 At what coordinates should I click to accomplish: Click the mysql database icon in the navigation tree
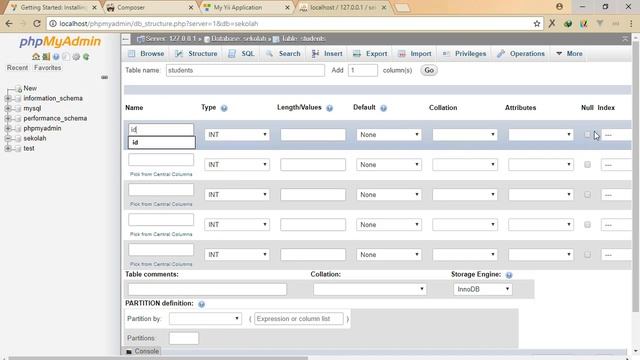(x=17, y=109)
